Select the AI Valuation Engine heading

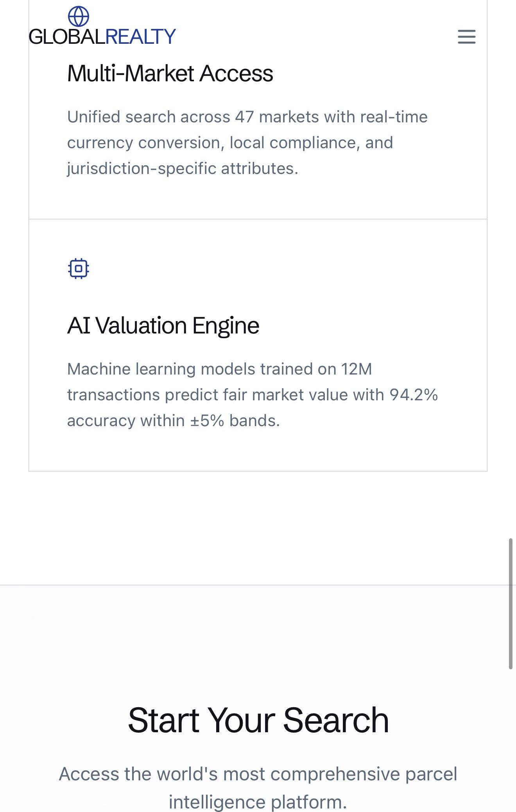click(163, 326)
